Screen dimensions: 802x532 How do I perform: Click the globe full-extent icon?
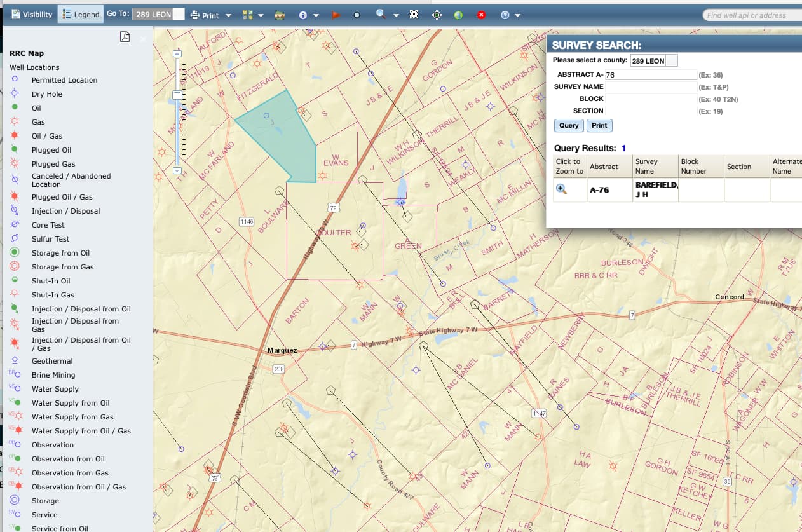click(x=458, y=15)
